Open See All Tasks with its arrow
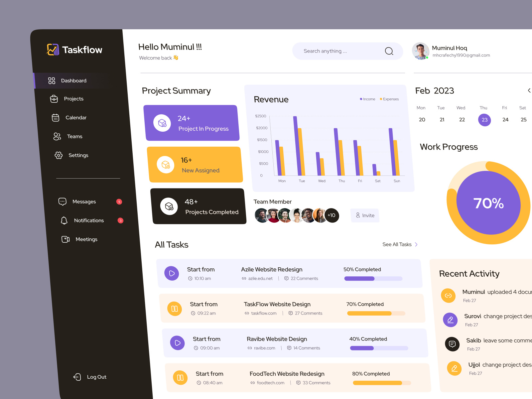The image size is (532, 399). point(399,244)
